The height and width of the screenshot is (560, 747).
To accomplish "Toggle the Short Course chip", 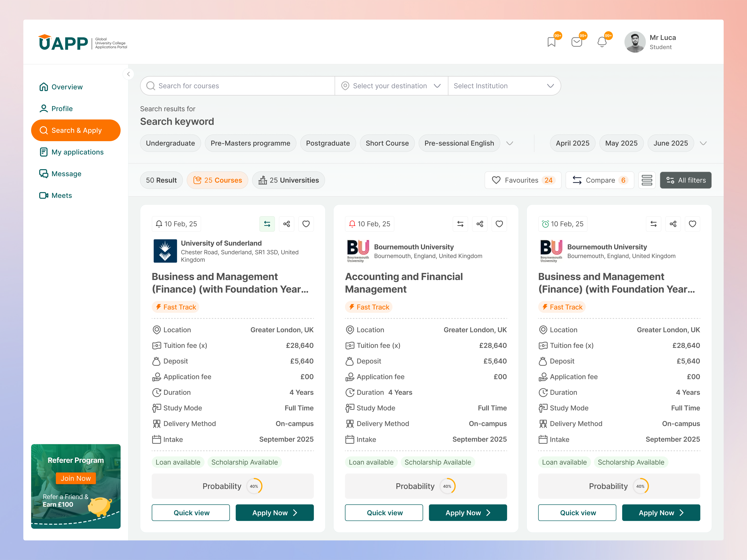I will [387, 143].
